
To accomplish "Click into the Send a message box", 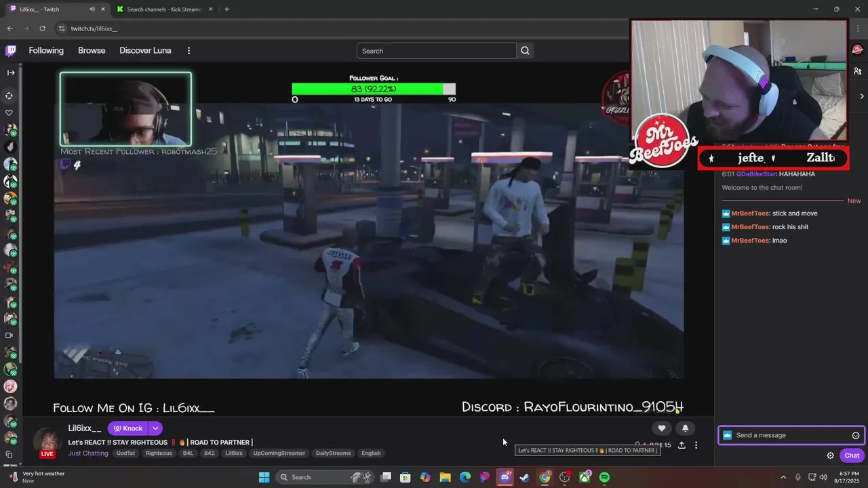I will point(791,435).
